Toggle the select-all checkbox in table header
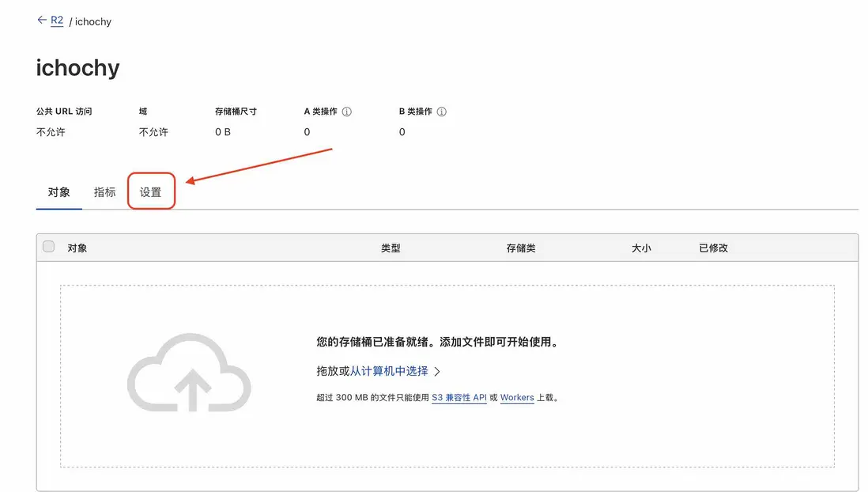The width and height of the screenshot is (868, 492). pos(48,247)
